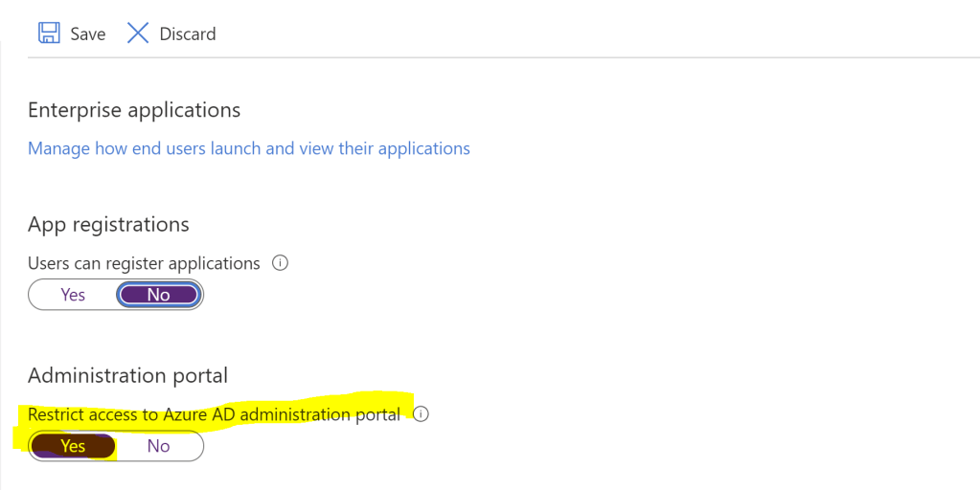
Task: Set Users can register applications to Yes
Action: point(73,295)
